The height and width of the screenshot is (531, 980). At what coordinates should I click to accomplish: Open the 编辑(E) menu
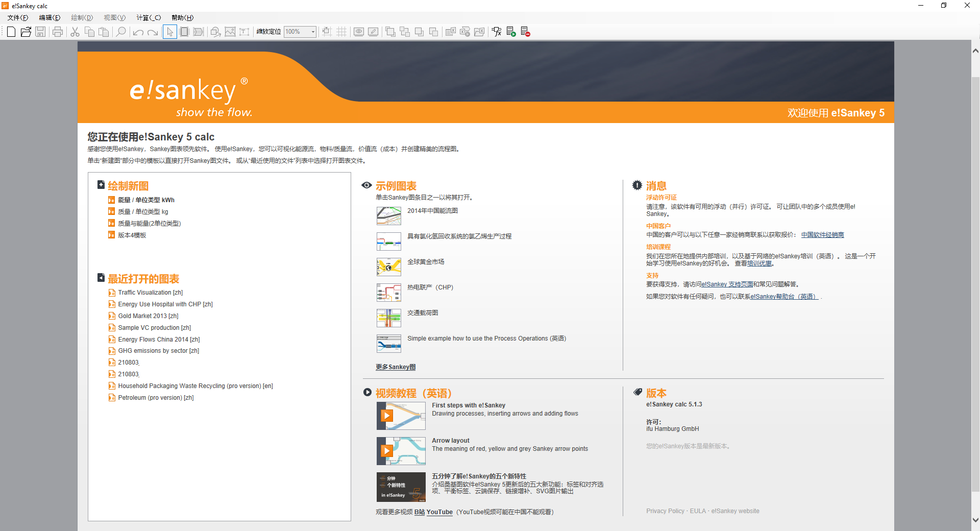50,17
